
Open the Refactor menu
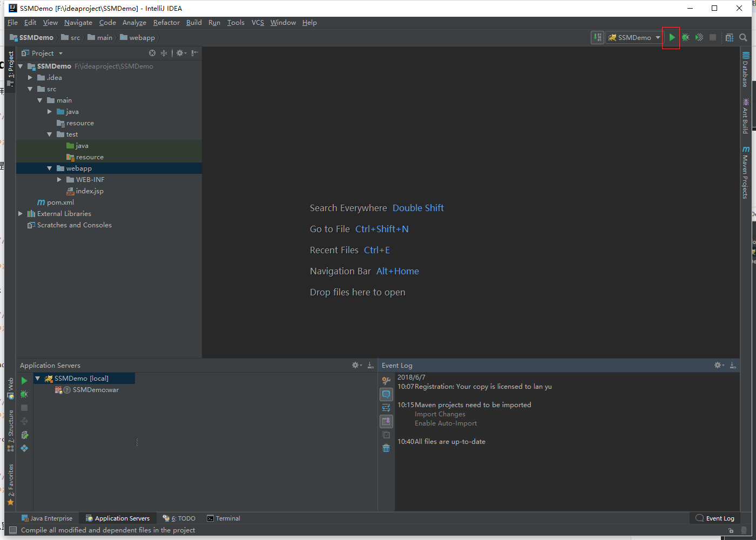pos(166,22)
